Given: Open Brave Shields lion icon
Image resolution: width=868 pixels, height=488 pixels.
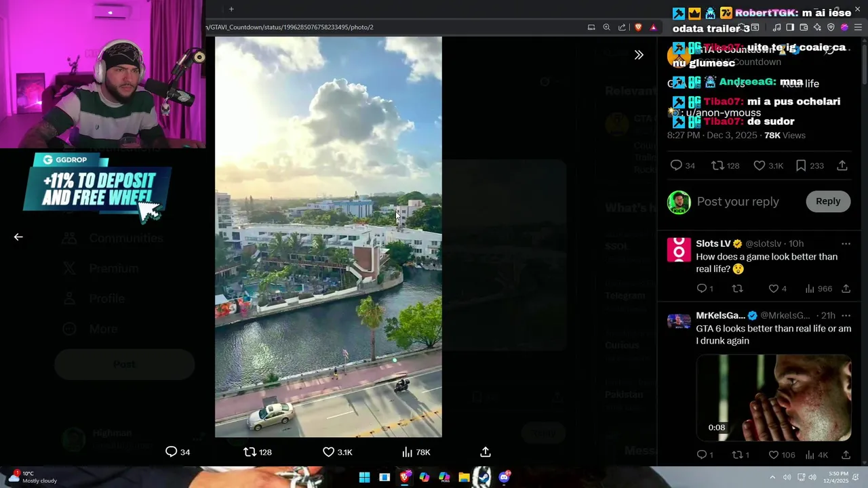Looking at the screenshot, I should click(x=638, y=27).
